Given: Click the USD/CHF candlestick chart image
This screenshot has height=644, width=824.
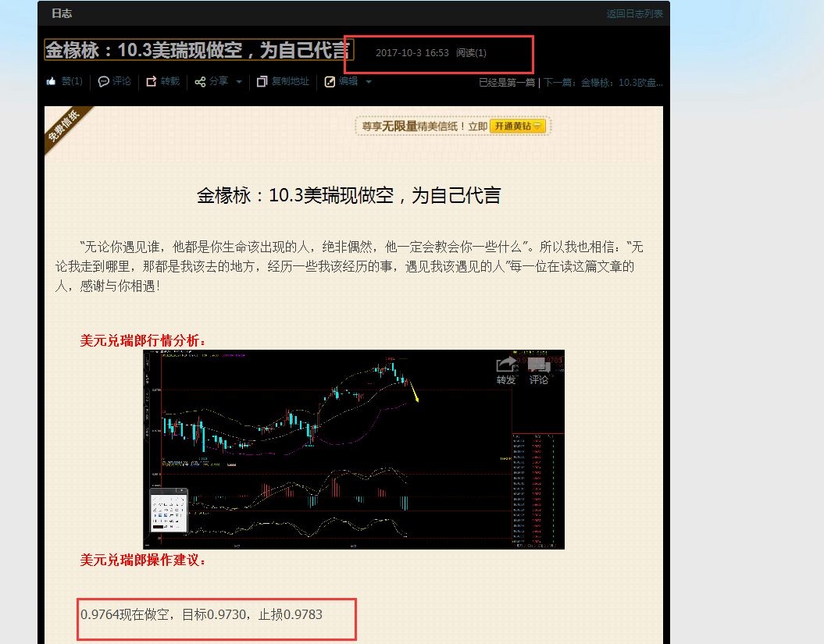Looking at the screenshot, I should 351,447.
